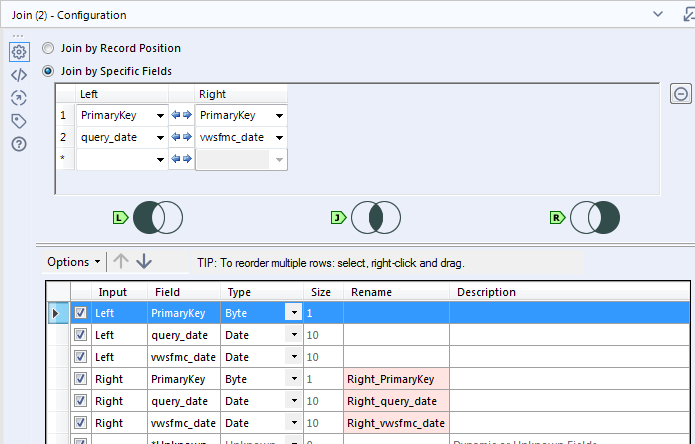
Task: Move selected field down with arrow
Action: (144, 262)
